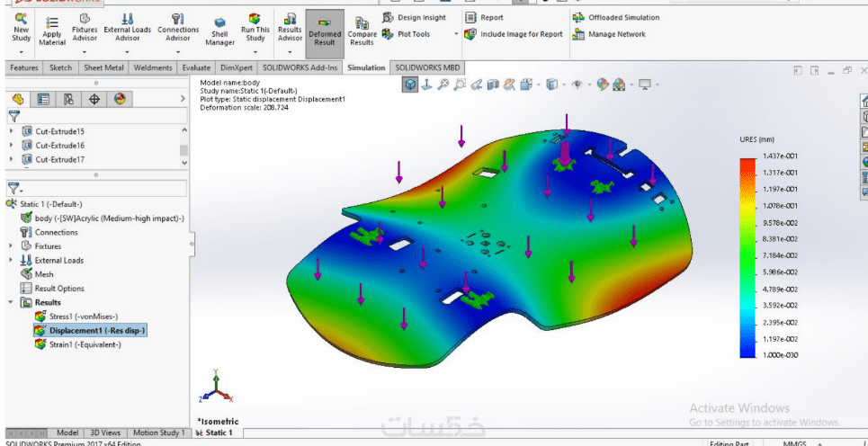Open the SOLIDWORKS Add-Ins tab
This screenshot has width=868, height=446.
[x=300, y=67]
